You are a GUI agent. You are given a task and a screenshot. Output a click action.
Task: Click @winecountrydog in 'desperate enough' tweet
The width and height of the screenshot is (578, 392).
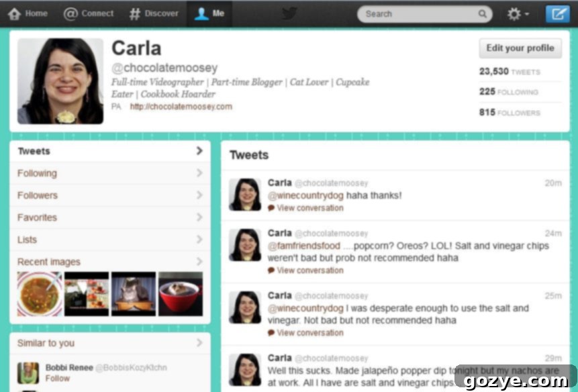point(305,308)
